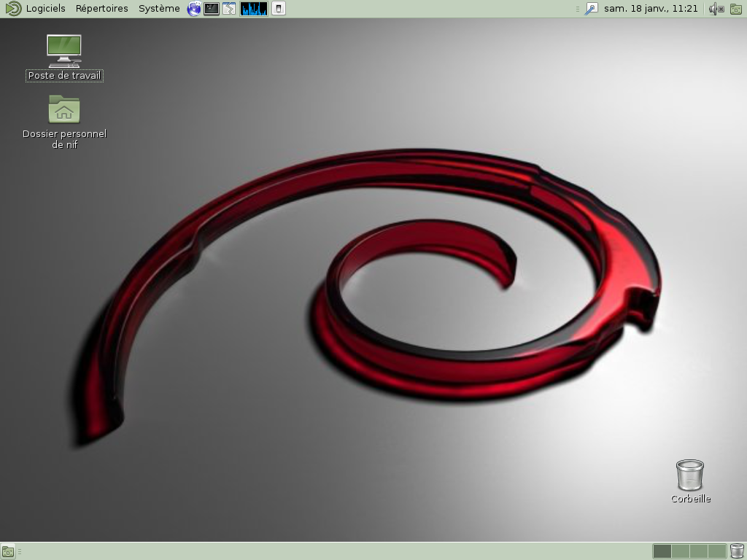Screen dimensions: 747x560
Task: Click the icon right of the terminal launcher
Action: (x=229, y=9)
